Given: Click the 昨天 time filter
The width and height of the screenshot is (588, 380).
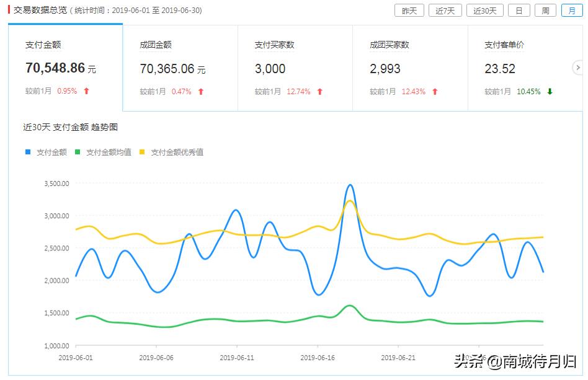Looking at the screenshot, I should click(408, 10).
